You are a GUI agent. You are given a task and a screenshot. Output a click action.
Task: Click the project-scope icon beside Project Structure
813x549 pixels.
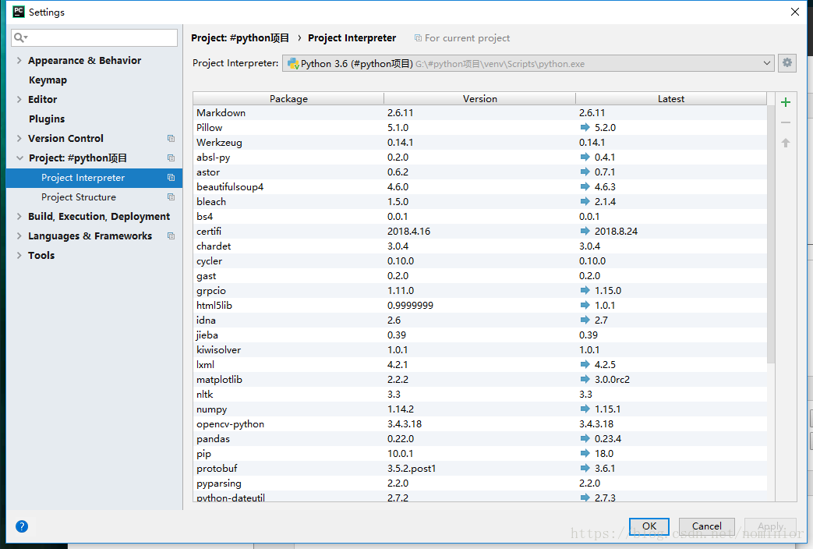pyautogui.click(x=171, y=197)
